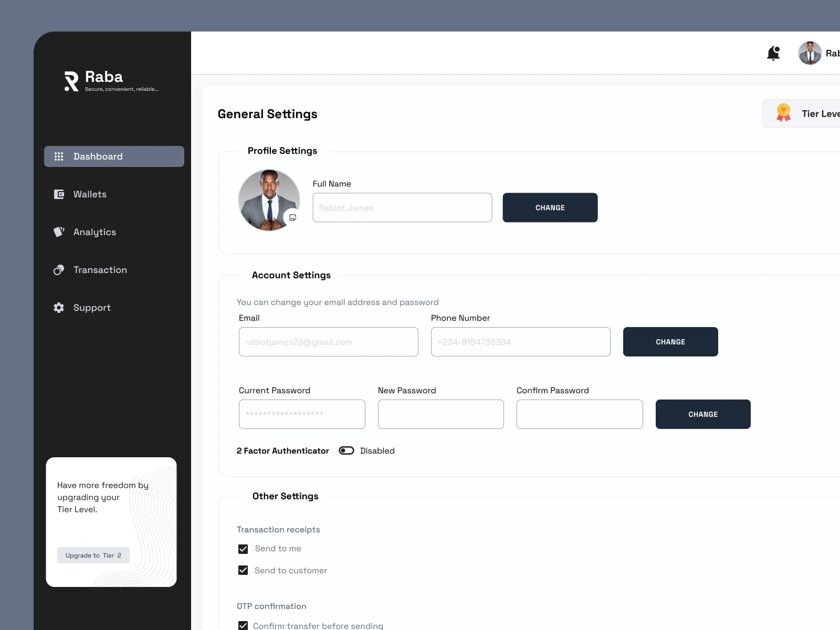Uncheck the Send to customer checkbox
The image size is (840, 630).
point(243,571)
